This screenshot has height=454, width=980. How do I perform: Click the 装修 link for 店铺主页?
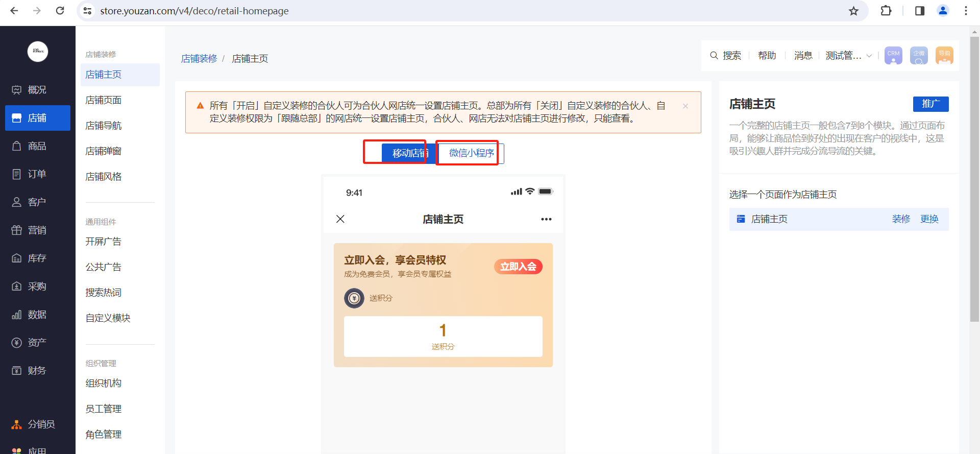click(901, 219)
